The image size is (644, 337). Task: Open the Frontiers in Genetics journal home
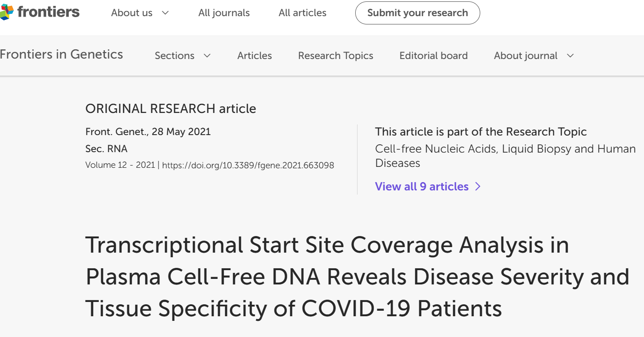coord(61,54)
